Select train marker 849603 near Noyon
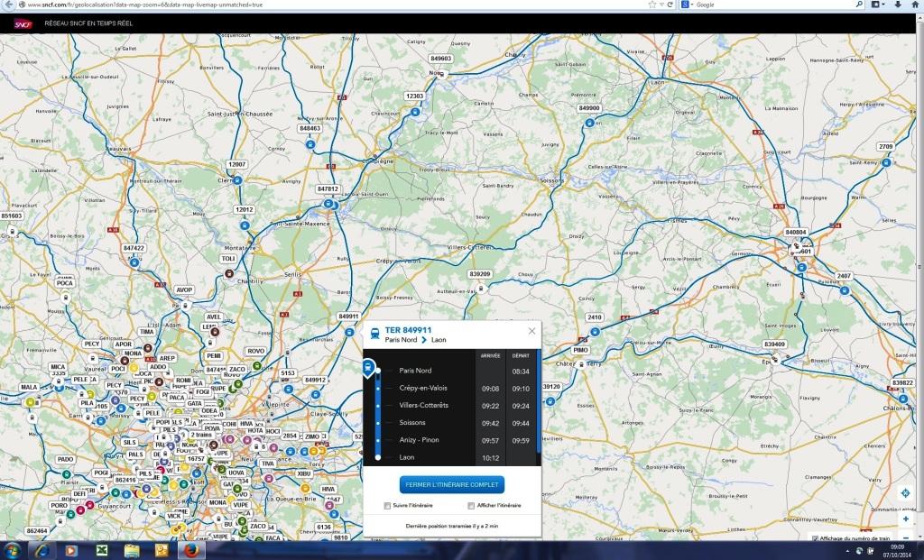This screenshot has height=560, width=924. (x=441, y=59)
